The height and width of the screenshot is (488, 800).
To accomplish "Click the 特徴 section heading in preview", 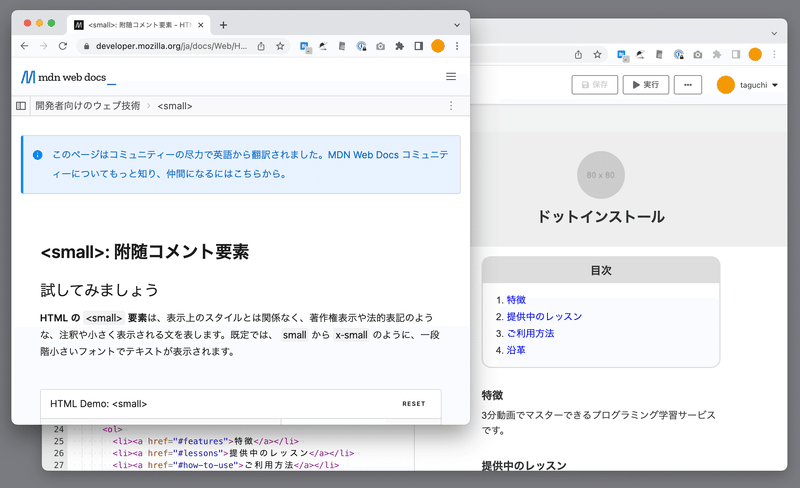I will click(492, 395).
